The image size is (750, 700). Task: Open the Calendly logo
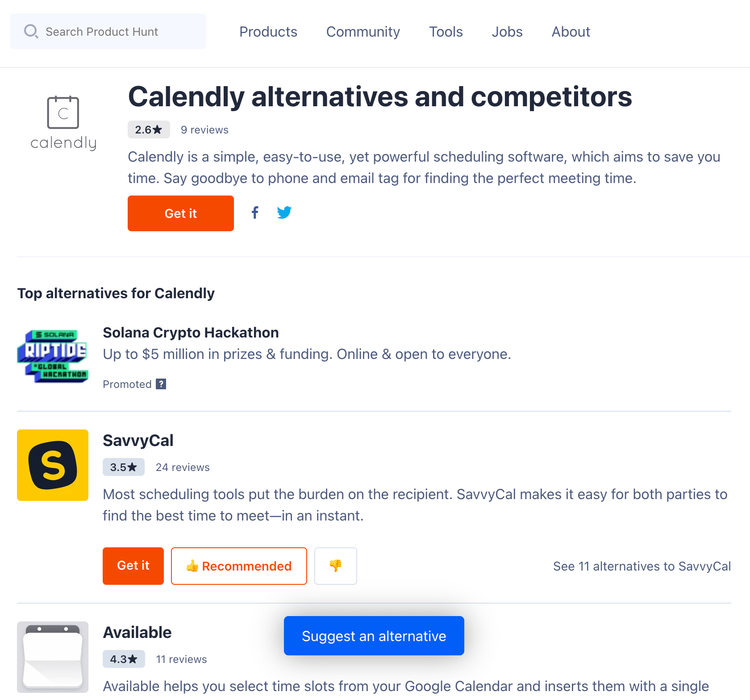[63, 123]
